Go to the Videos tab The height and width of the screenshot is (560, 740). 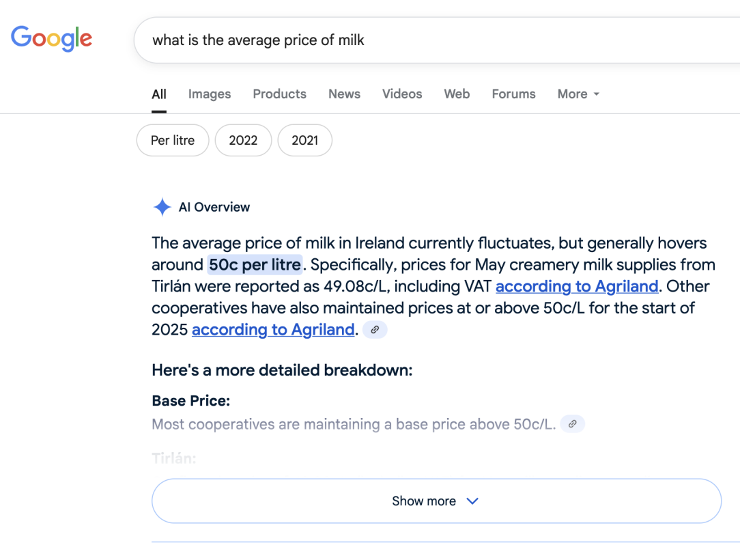402,94
